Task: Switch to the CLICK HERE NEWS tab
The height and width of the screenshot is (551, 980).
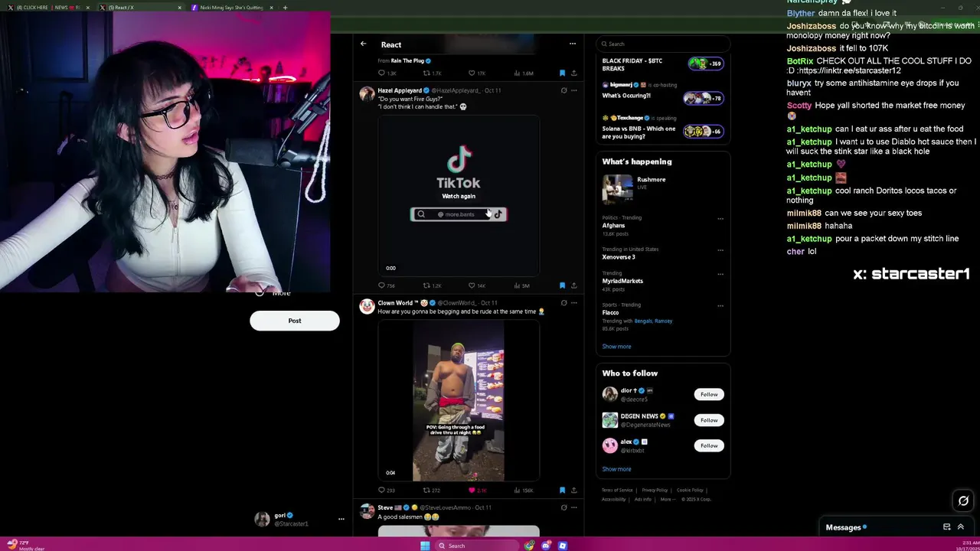Action: tap(47, 7)
